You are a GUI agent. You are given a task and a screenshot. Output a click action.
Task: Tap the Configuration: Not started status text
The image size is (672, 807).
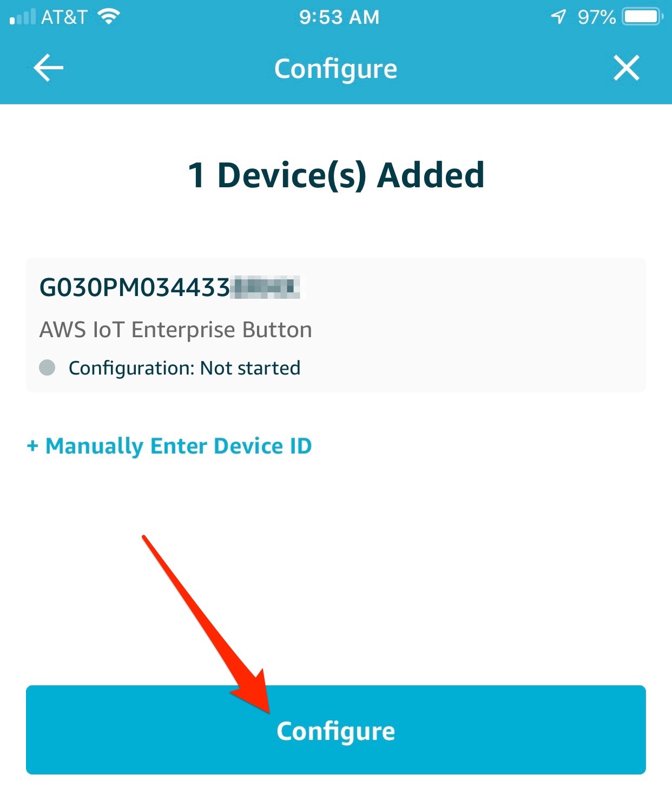tap(185, 368)
